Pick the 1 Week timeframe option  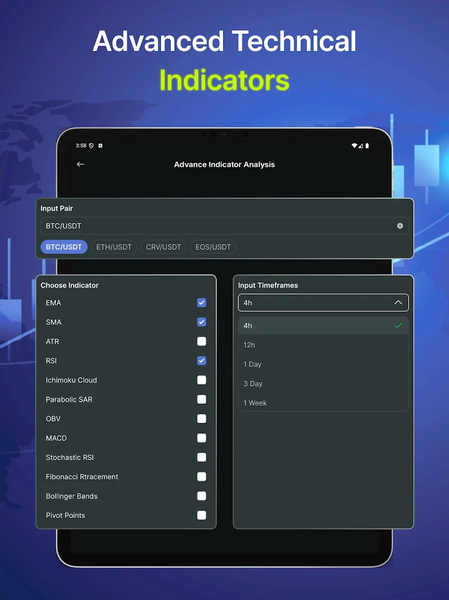click(x=323, y=403)
